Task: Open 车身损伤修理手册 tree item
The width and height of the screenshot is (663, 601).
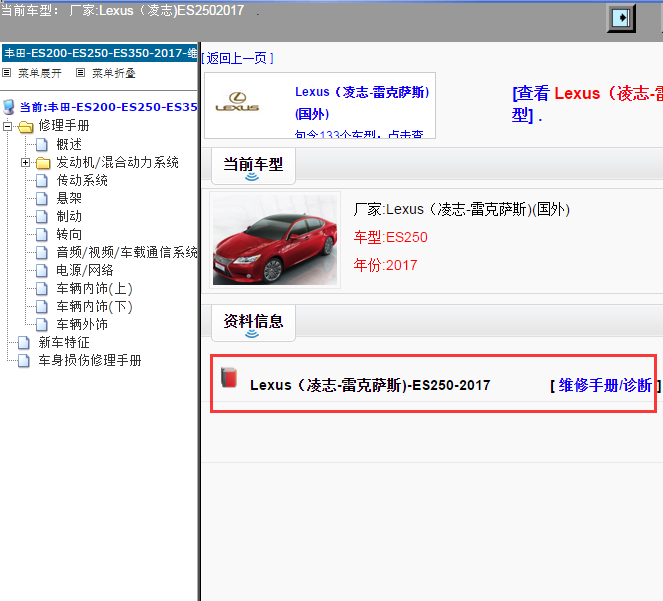Action: tap(90, 360)
